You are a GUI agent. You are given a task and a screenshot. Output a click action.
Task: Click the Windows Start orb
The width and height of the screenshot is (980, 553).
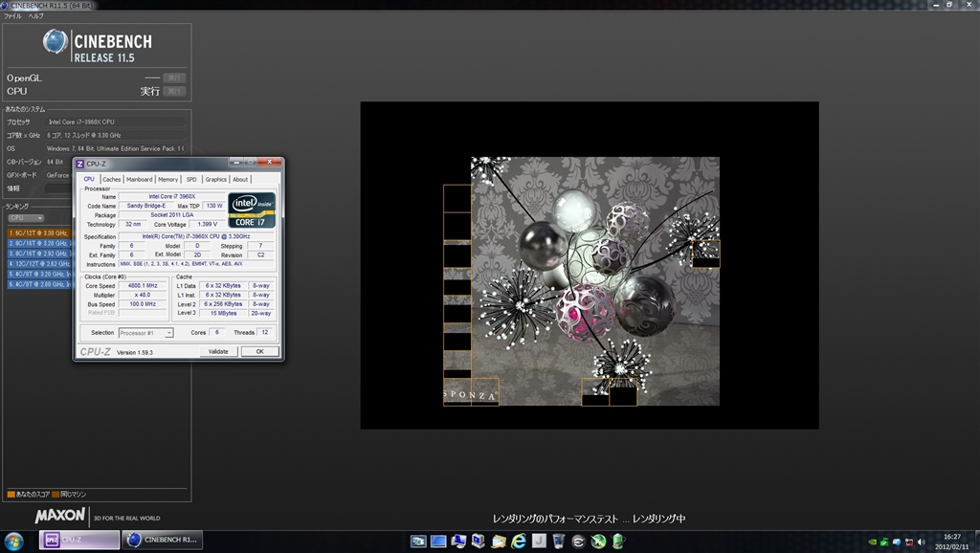[15, 540]
